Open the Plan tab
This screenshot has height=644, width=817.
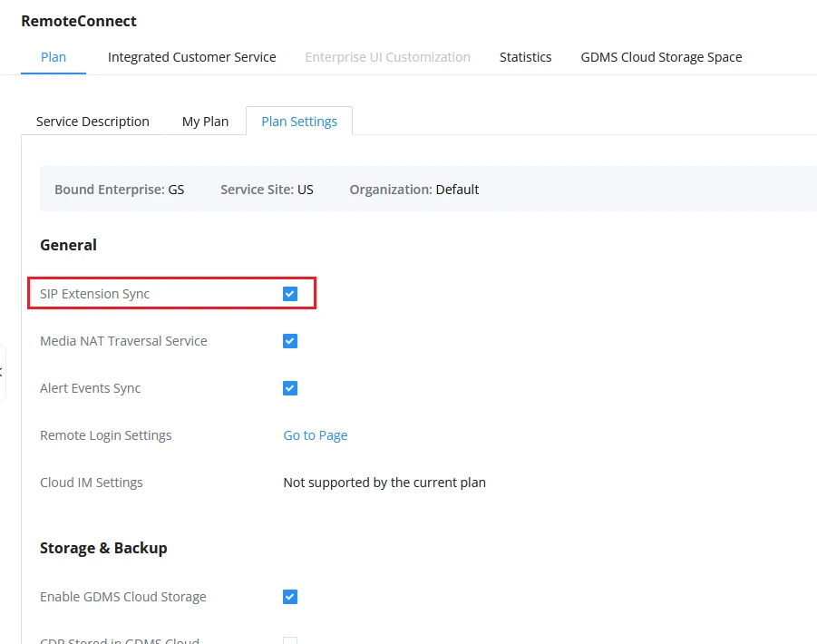(x=53, y=57)
